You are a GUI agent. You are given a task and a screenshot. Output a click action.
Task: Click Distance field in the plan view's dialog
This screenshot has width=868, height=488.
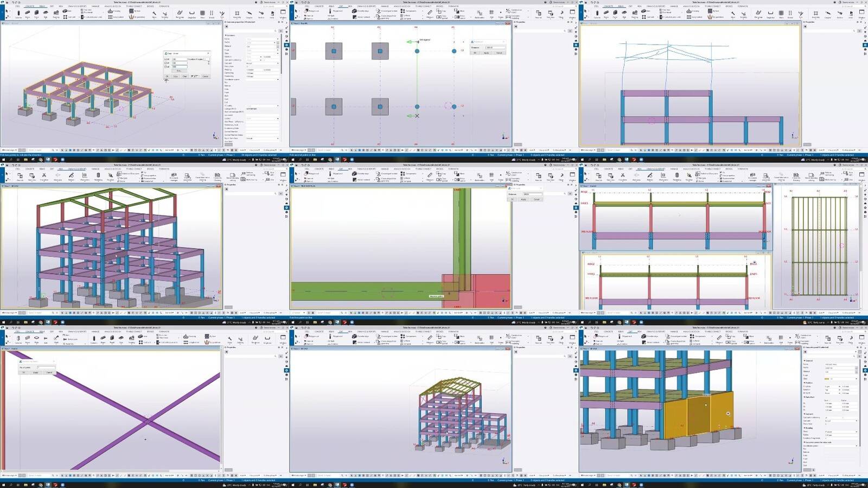tap(494, 47)
